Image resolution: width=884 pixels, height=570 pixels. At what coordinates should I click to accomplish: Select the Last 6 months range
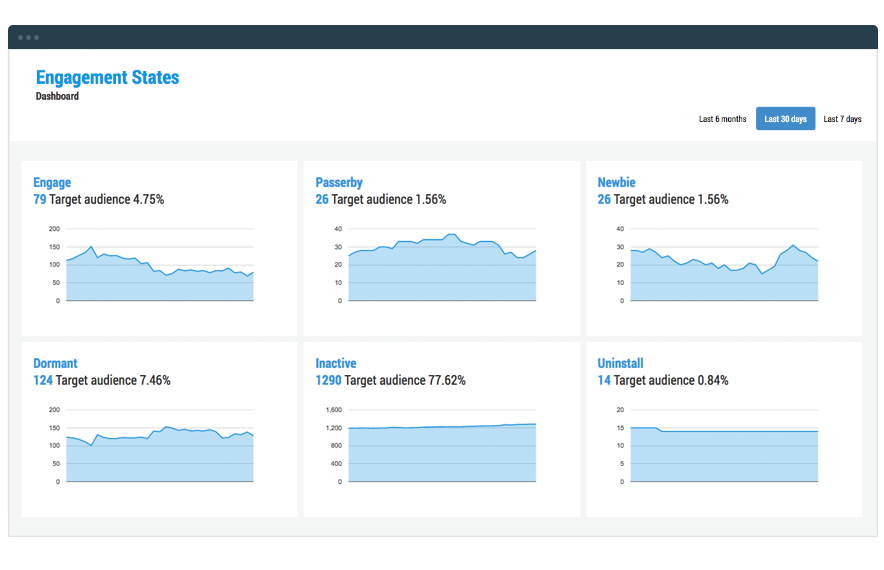pyautogui.click(x=722, y=119)
